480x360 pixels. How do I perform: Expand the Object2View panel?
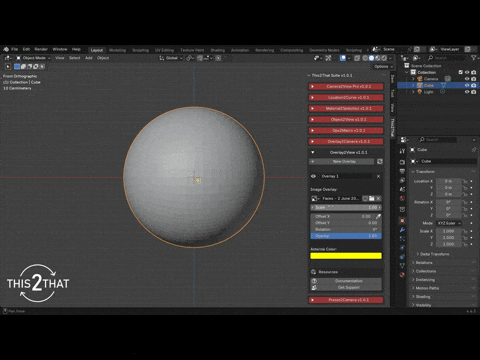pyautogui.click(x=346, y=120)
